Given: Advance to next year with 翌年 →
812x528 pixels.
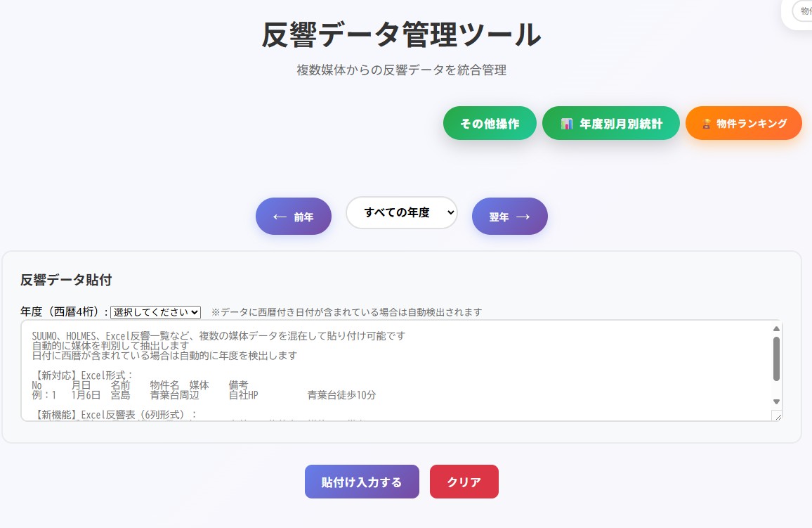Looking at the screenshot, I should click(509, 217).
